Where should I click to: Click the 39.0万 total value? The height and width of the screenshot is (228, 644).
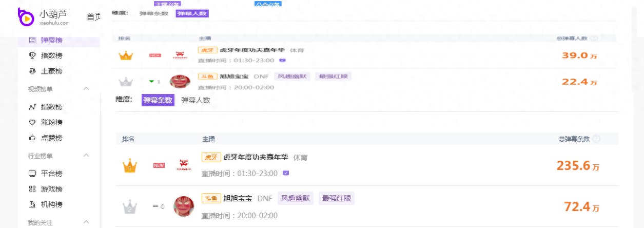point(580,55)
